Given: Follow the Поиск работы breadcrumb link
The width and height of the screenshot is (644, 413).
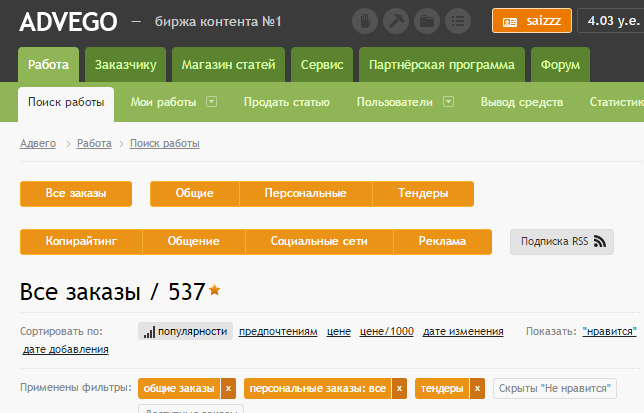Looking at the screenshot, I should [x=165, y=143].
